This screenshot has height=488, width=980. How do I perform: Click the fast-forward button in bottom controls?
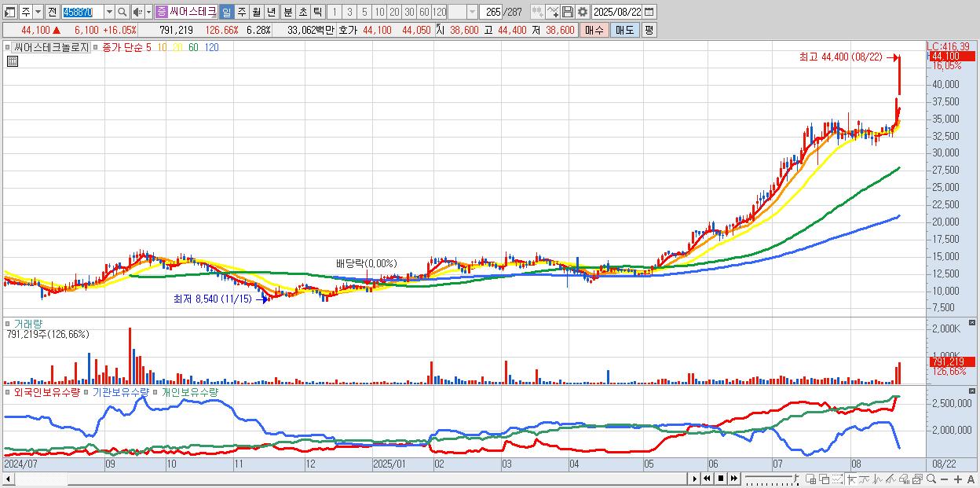(x=733, y=479)
